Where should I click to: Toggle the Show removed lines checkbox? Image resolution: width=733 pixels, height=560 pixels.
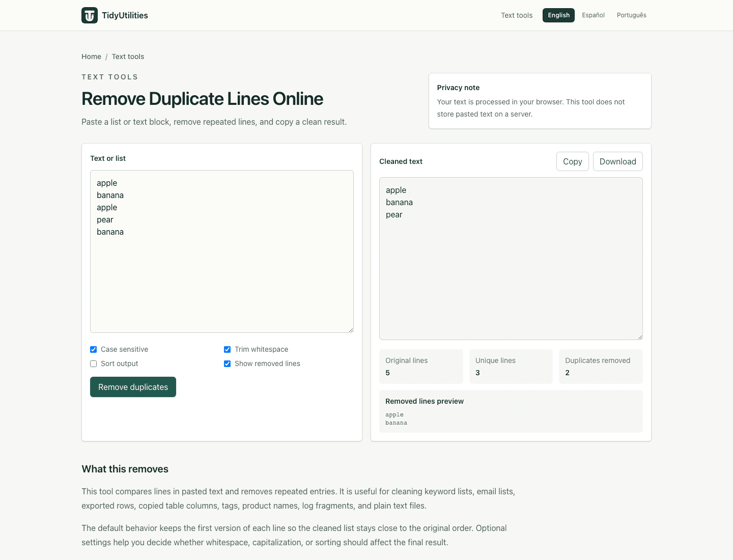(227, 363)
